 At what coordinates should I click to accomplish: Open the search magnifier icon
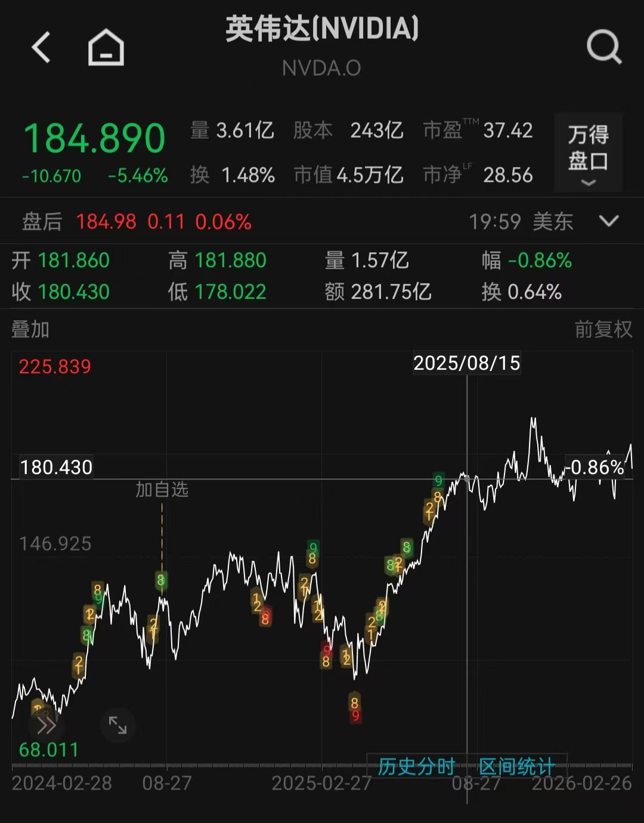[604, 49]
